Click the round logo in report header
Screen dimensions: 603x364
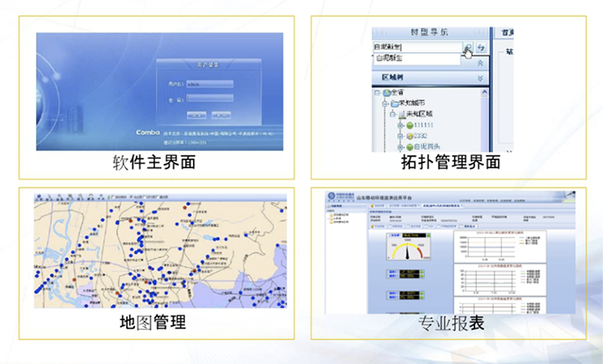(x=331, y=196)
